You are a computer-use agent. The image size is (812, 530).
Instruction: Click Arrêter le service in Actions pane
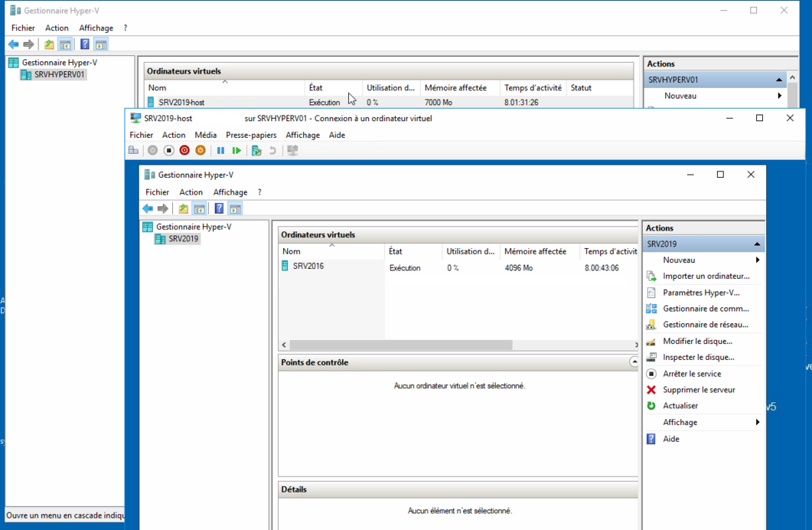pyautogui.click(x=692, y=374)
